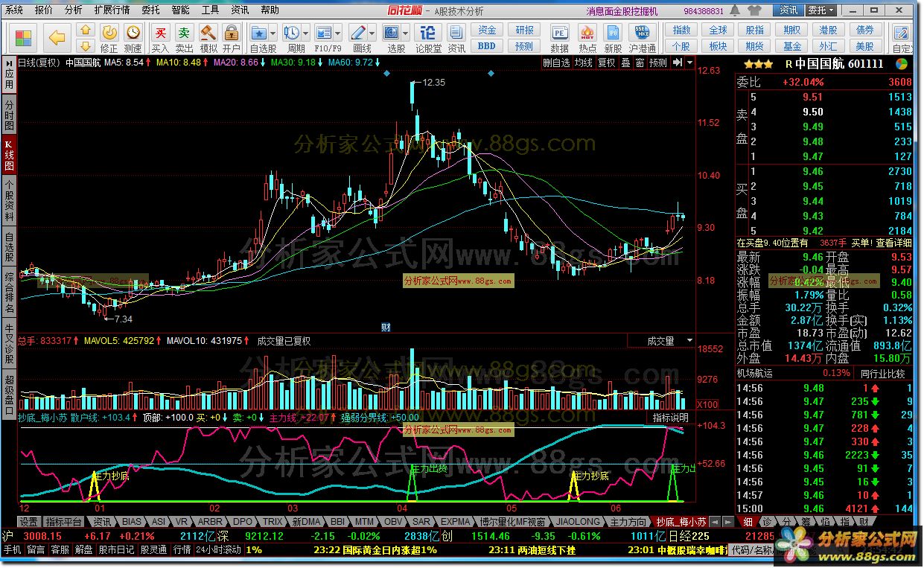This screenshot has height=568, width=924.
Task: Click the 删自选 button
Action: [x=556, y=63]
